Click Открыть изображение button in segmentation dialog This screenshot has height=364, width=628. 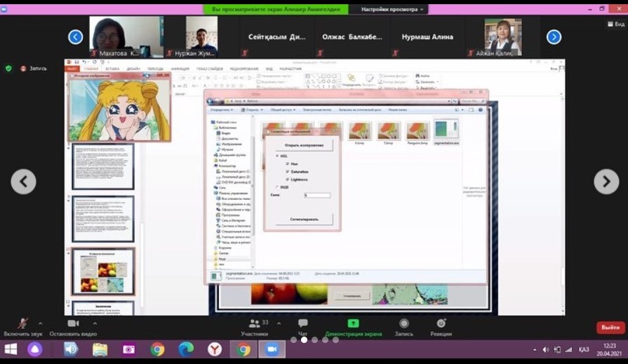[304, 145]
